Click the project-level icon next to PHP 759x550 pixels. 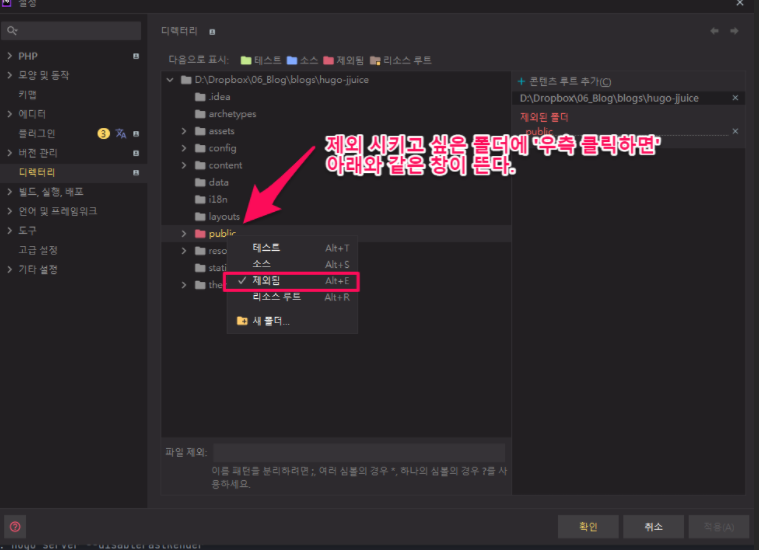[136, 56]
